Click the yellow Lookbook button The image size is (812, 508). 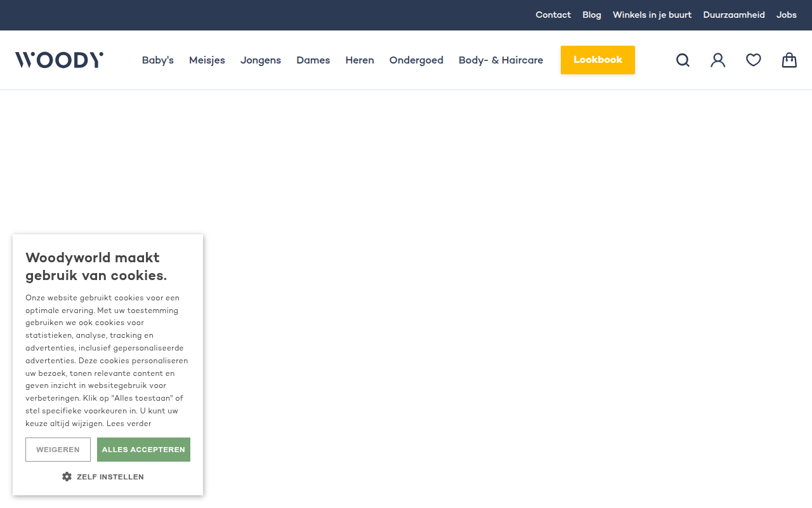coord(598,60)
